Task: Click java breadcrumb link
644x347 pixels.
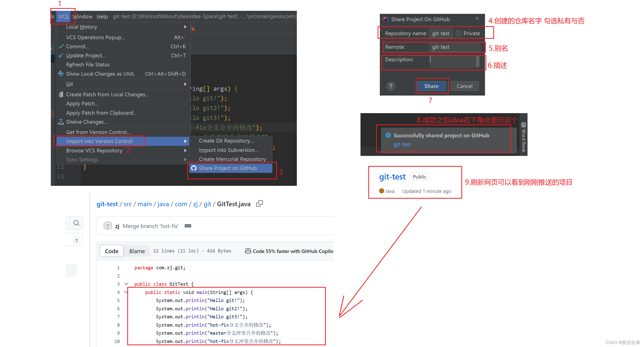Action: pos(163,204)
